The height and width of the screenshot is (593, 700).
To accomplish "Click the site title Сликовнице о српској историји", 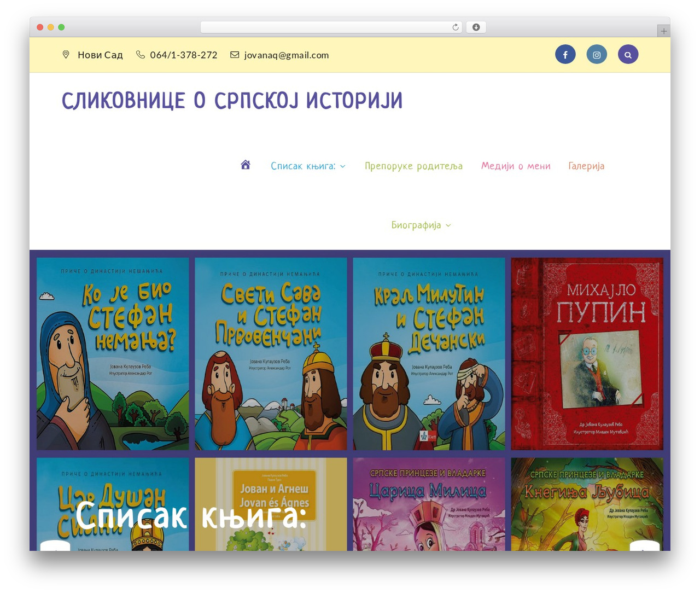I will (232, 101).
